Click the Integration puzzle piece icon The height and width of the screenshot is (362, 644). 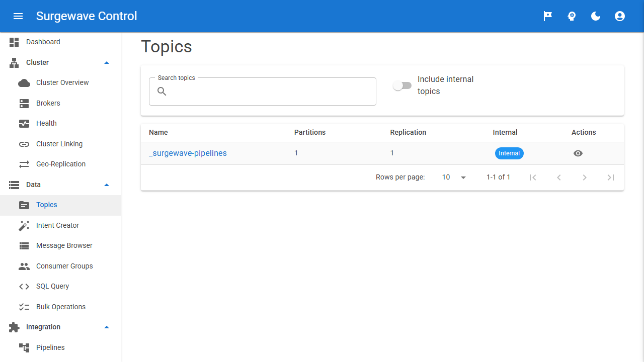point(14,327)
